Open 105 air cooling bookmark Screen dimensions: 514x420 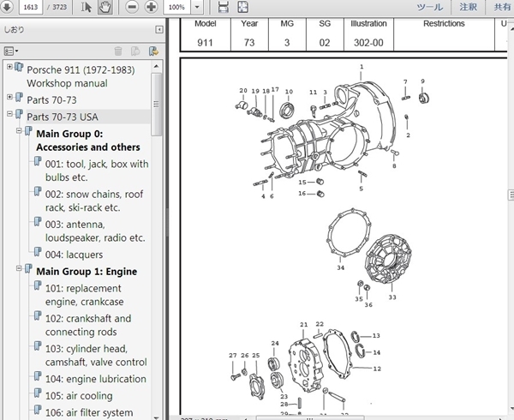(x=79, y=396)
